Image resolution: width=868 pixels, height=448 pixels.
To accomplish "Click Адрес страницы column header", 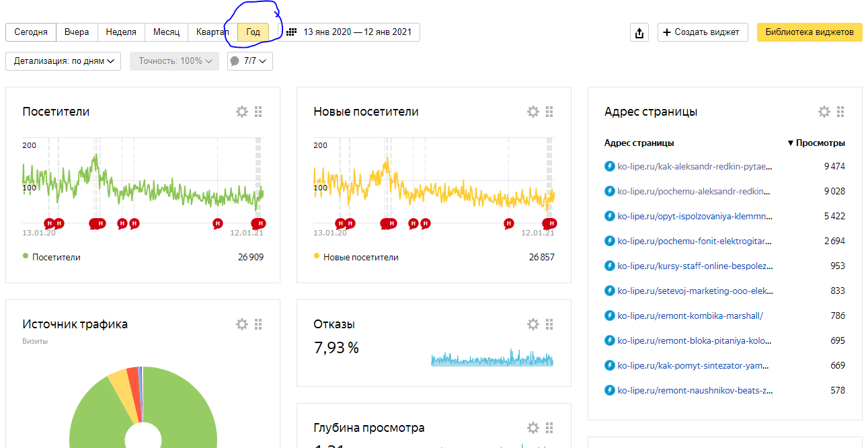I will (639, 143).
